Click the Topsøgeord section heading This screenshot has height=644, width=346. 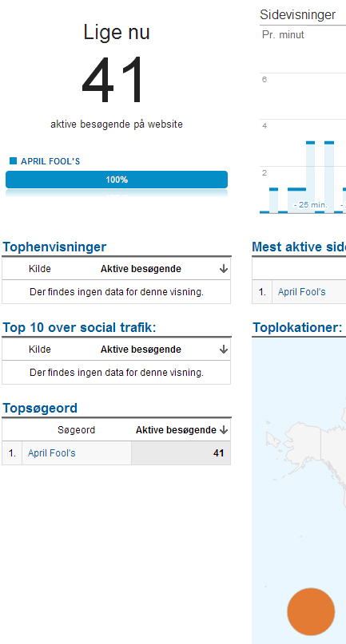pos(40,408)
